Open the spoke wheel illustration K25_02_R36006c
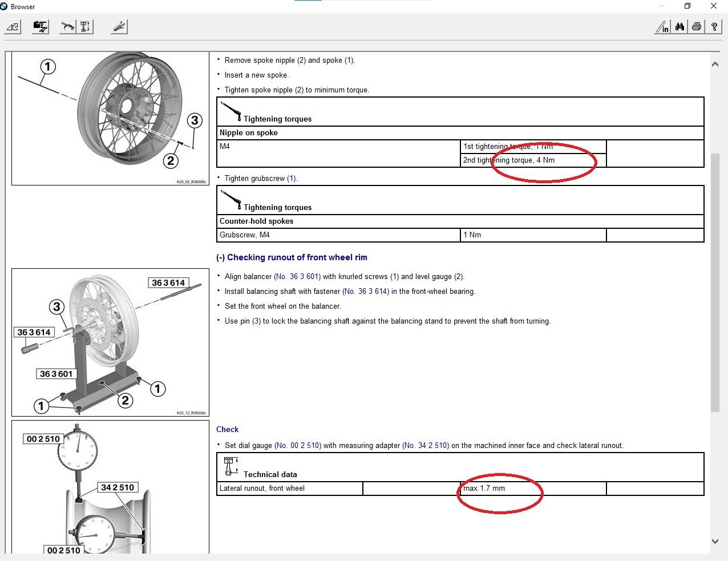728x561 pixels. pyautogui.click(x=110, y=118)
